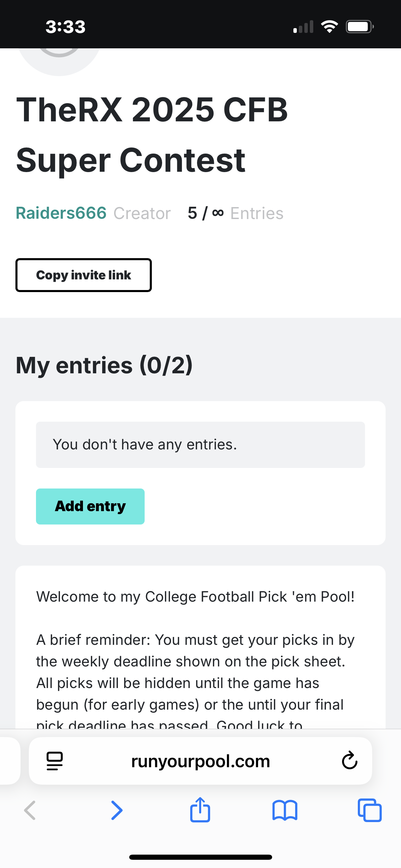
Task: Tap the Share icon in Safari toolbar
Action: pyautogui.click(x=200, y=810)
